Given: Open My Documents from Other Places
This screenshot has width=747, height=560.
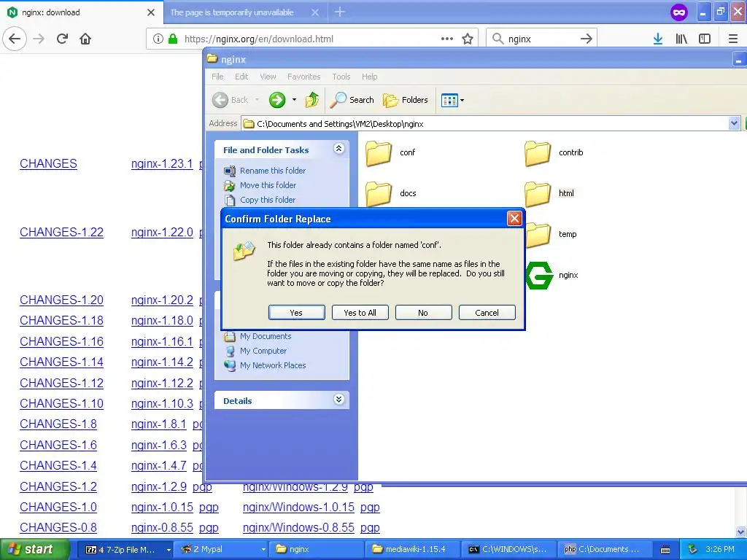Looking at the screenshot, I should point(266,336).
